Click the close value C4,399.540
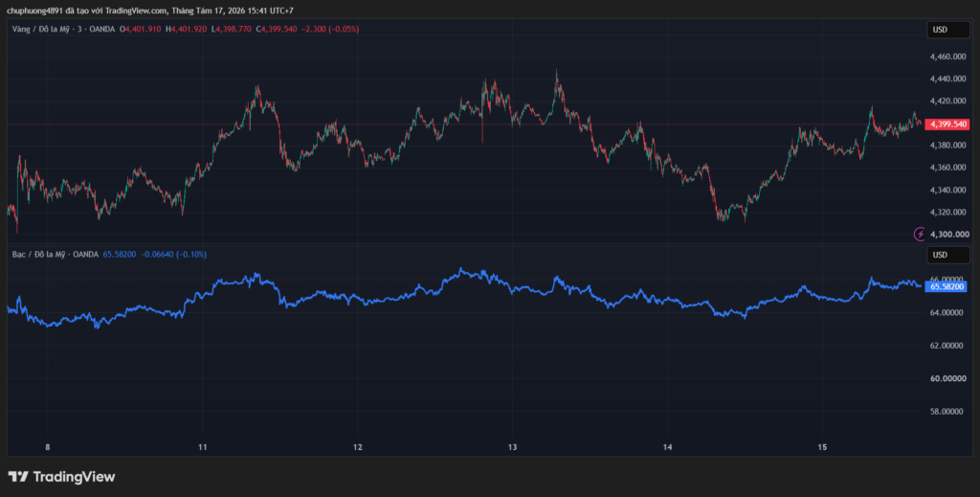The width and height of the screenshot is (980, 497). (277, 29)
